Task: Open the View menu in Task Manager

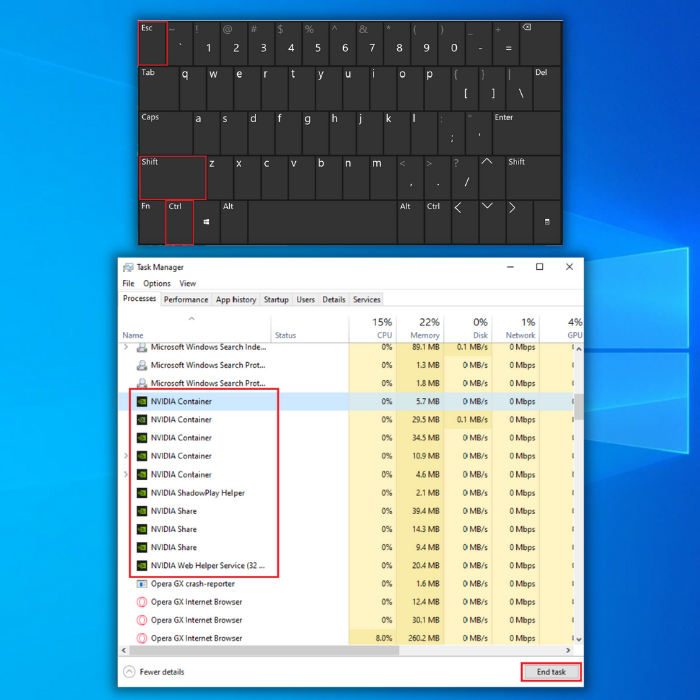Action: pos(188,283)
